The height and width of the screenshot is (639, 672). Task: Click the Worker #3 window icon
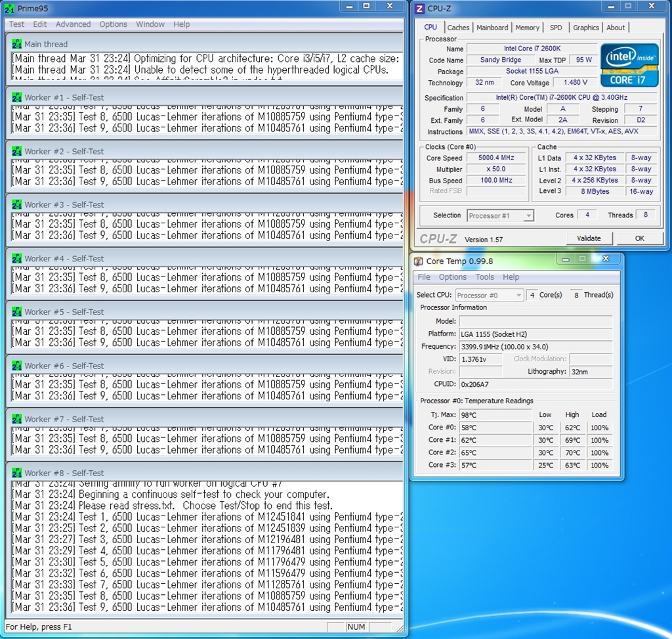(x=16, y=204)
